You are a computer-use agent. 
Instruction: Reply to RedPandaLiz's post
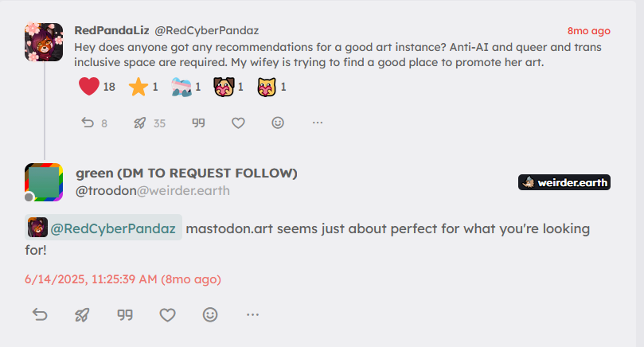[88, 123]
